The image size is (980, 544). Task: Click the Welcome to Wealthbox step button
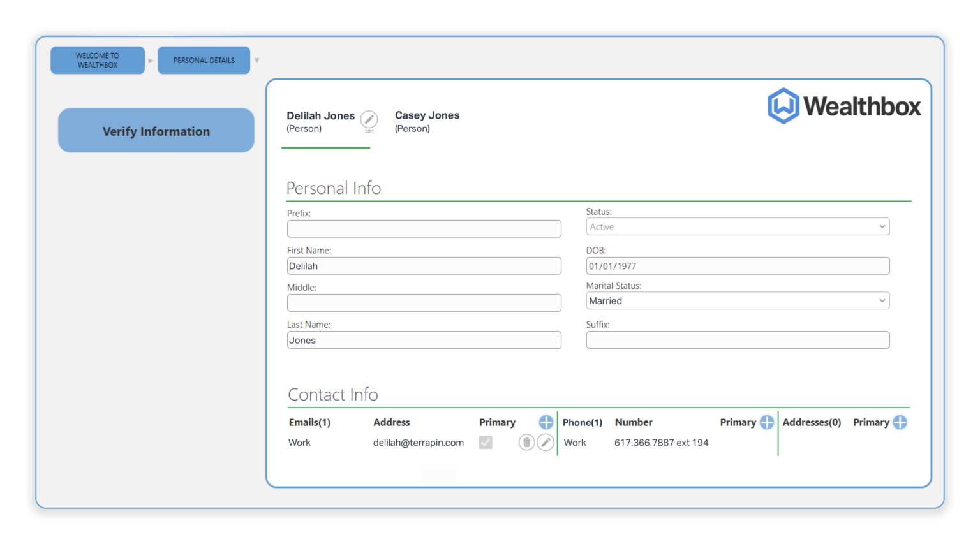(x=97, y=60)
